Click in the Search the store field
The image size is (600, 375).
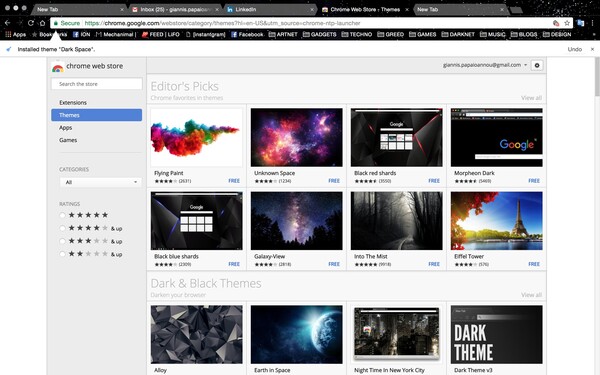(x=96, y=84)
